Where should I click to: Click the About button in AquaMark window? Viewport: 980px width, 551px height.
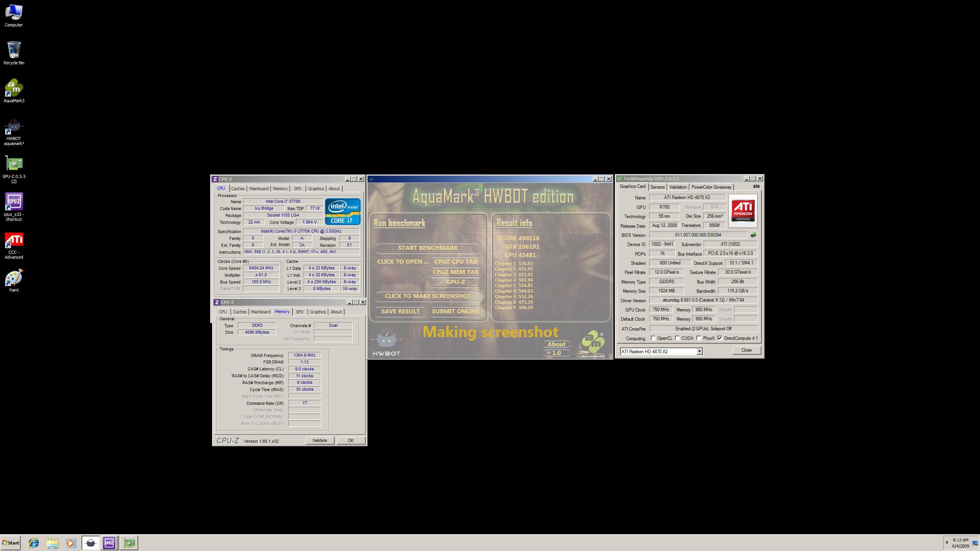(556, 344)
